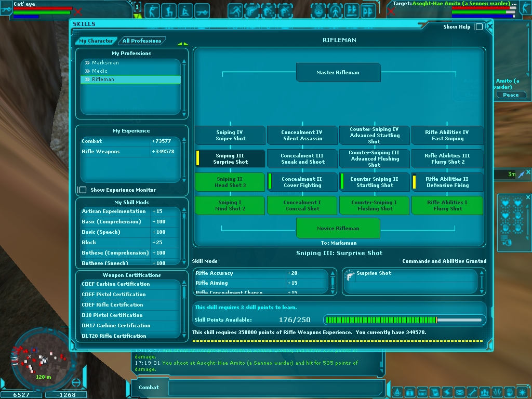Select the My Character tab
Image resolution: width=532 pixels, height=399 pixels.
click(96, 41)
